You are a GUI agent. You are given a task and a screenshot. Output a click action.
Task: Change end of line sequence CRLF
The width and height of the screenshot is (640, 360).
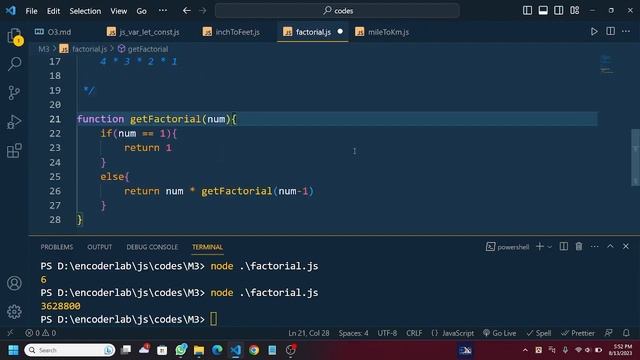pos(414,333)
